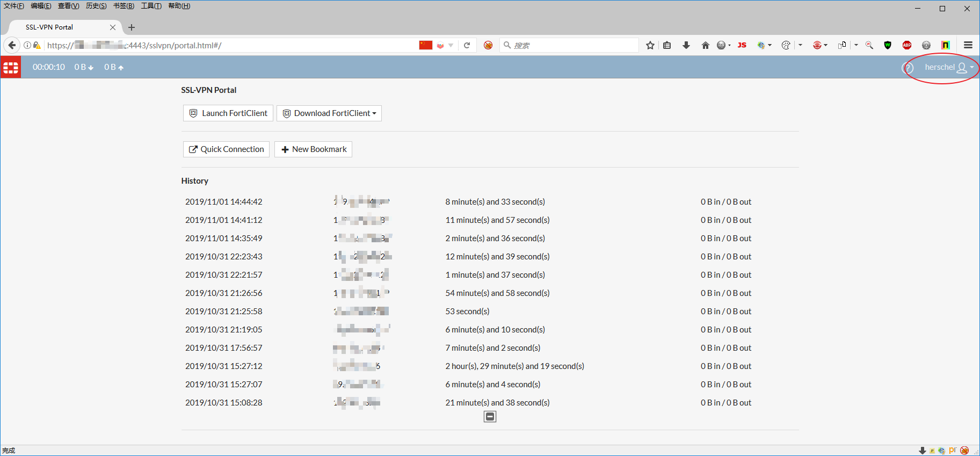Click the blue-green globe extension icon
The width and height of the screenshot is (980, 456).
761,45
